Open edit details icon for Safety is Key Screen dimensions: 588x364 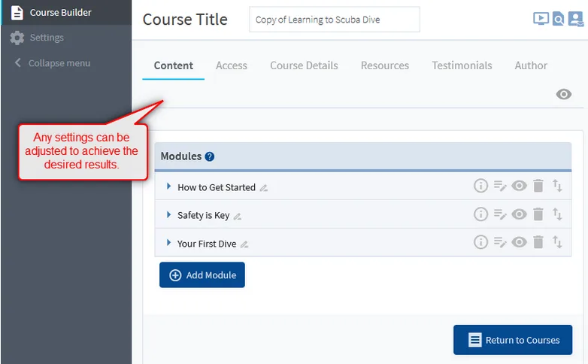[500, 214]
